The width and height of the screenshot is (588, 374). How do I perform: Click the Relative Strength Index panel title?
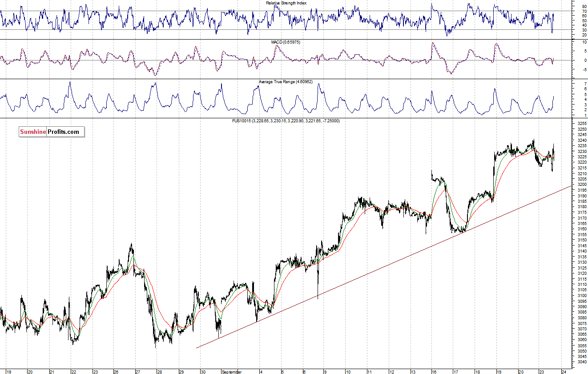tap(286, 3)
